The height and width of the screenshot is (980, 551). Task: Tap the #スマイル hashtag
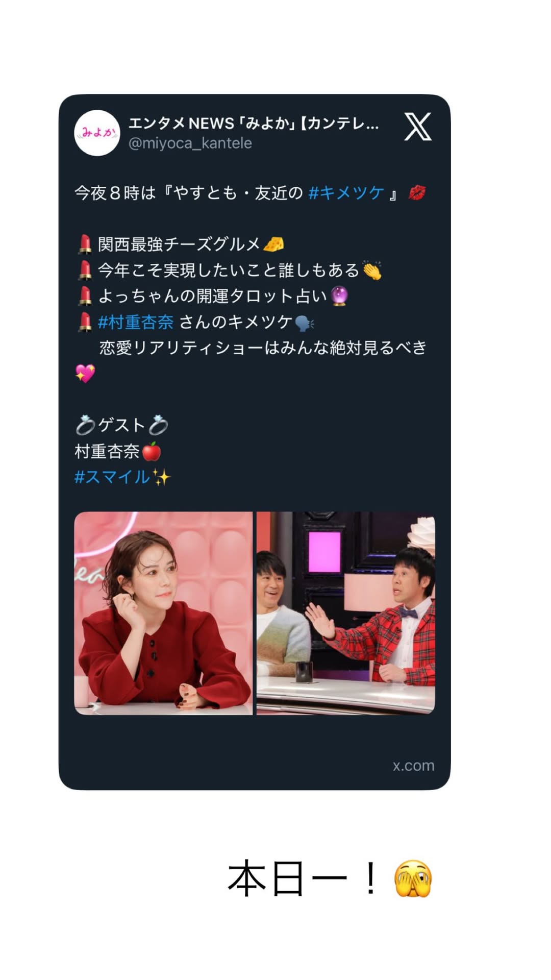tap(112, 477)
